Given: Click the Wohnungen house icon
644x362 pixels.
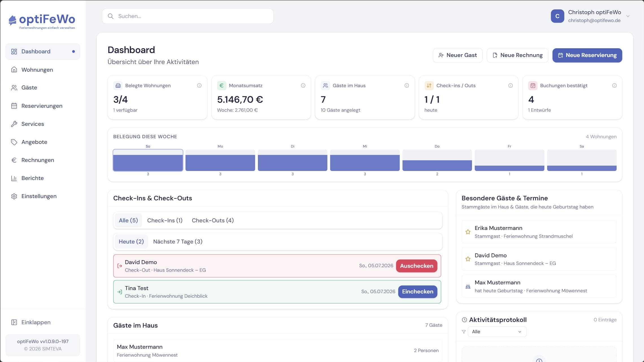Looking at the screenshot, I should coord(14,70).
